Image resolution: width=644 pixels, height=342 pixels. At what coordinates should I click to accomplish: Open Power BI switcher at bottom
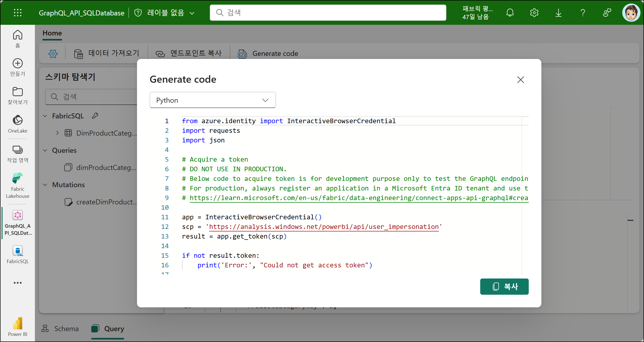pos(17,327)
